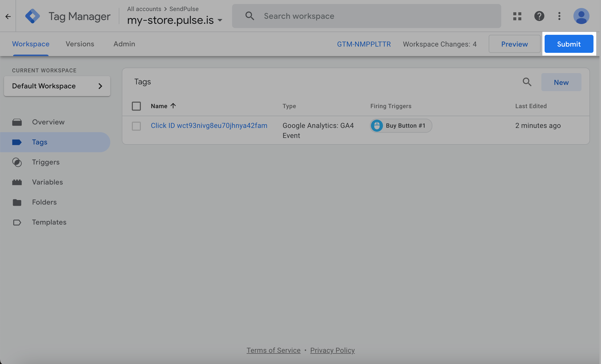Open the Google apps grid icon
601x364 pixels.
point(517,16)
